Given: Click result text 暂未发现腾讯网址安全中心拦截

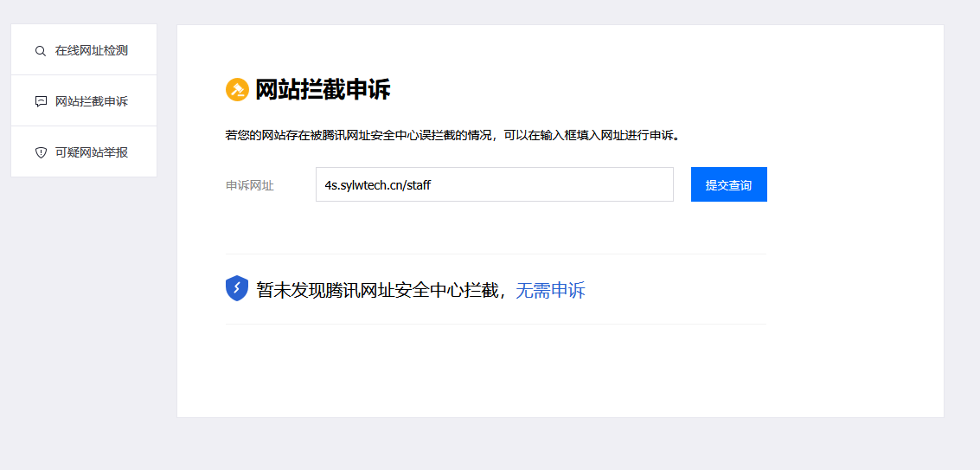Looking at the screenshot, I should [x=377, y=290].
